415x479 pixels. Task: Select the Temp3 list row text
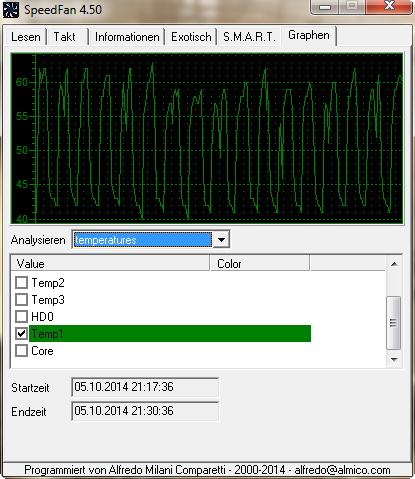click(48, 300)
